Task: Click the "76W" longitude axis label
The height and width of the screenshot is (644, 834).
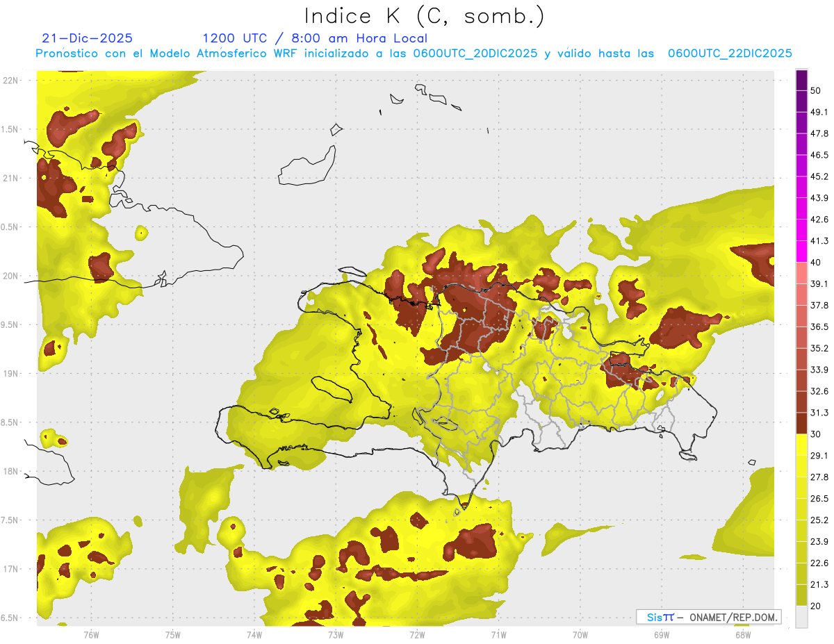Action: click(91, 635)
